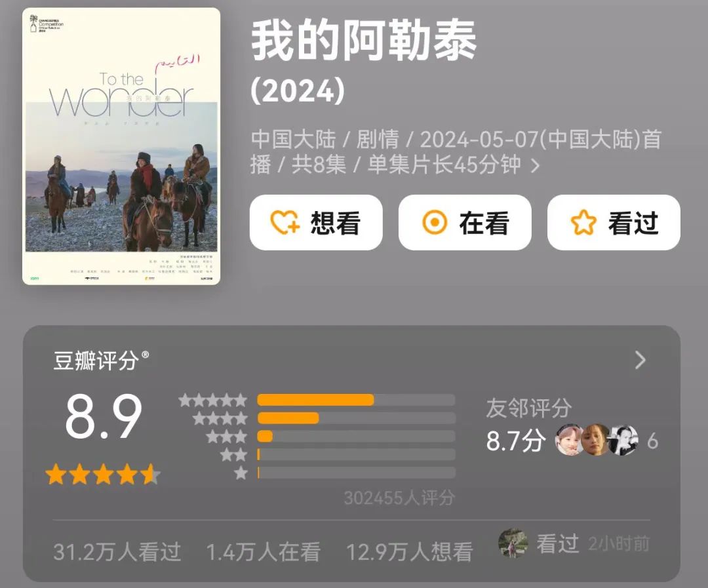The width and height of the screenshot is (708, 588).
Task: Expand show info via chevron after 45分钟
Action: click(535, 166)
